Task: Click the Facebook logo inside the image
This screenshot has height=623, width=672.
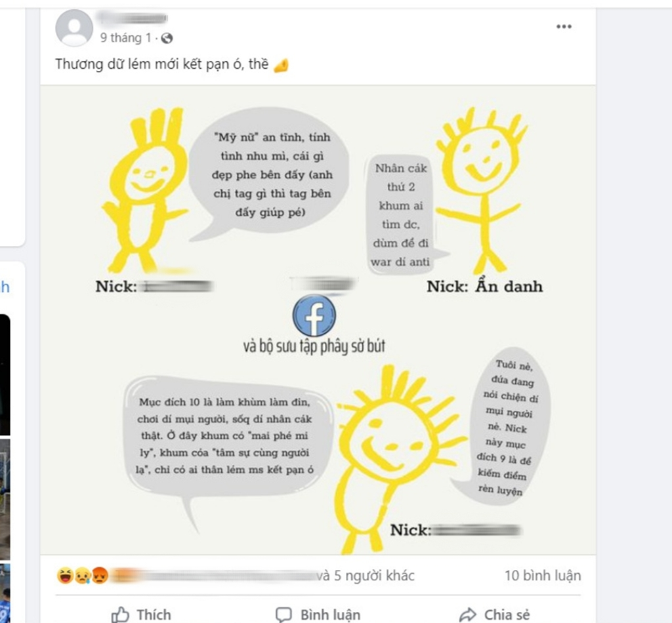Action: pyautogui.click(x=314, y=315)
